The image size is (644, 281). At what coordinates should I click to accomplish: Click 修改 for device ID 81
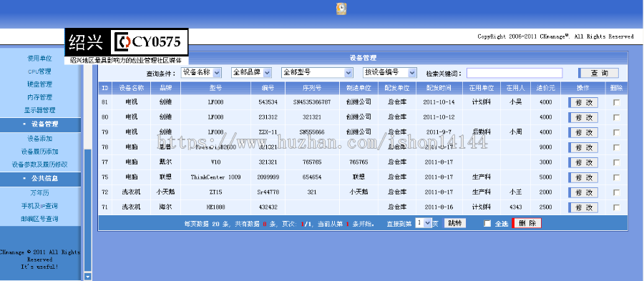[x=583, y=102]
